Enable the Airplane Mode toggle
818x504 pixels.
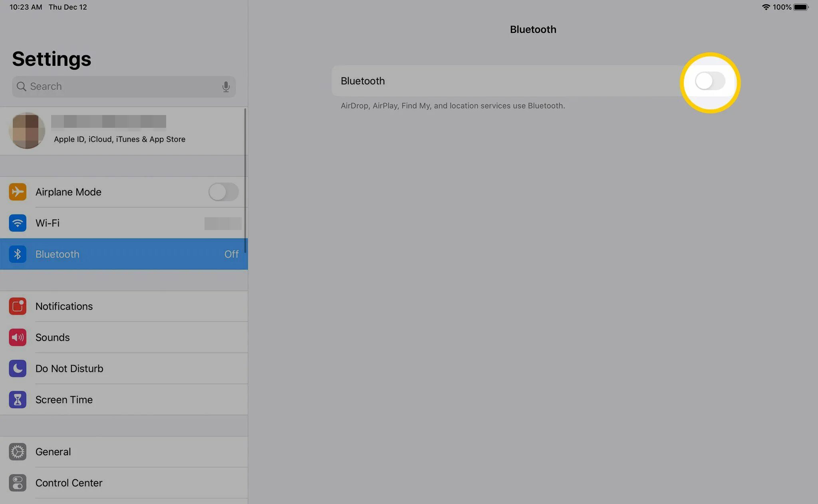(223, 192)
